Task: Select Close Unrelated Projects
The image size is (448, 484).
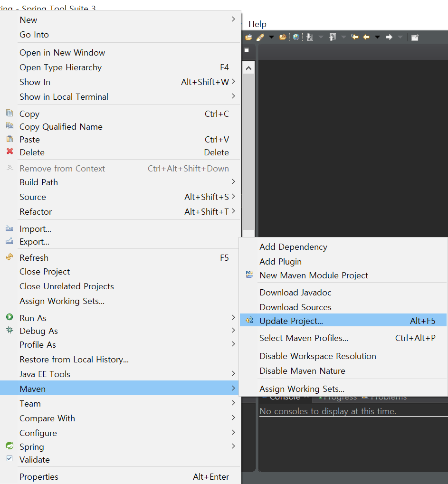Action: [x=120, y=286]
